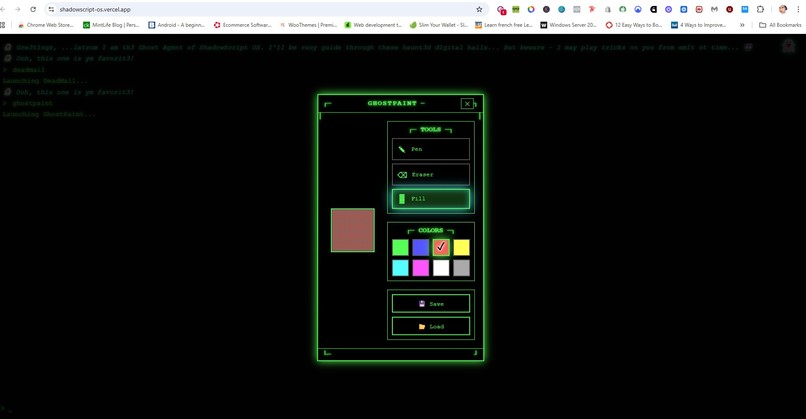806x419 pixels.
Task: Click the browser forward arrow
Action: (17, 9)
